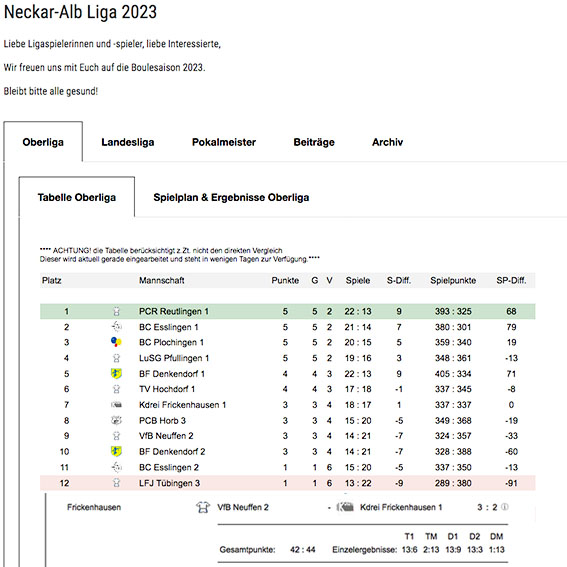Open the Oberliga tab
567x567 pixels.
tap(43, 142)
